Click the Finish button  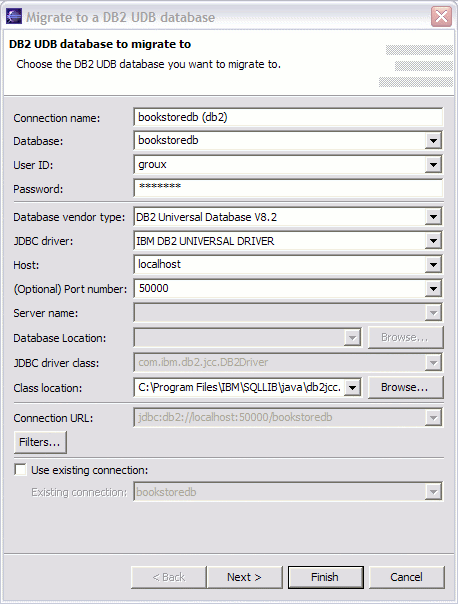point(325,577)
